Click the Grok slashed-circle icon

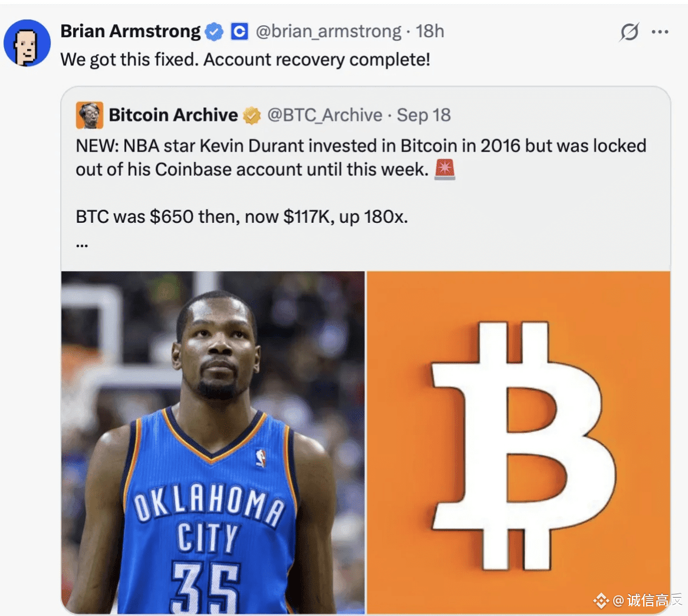[629, 32]
